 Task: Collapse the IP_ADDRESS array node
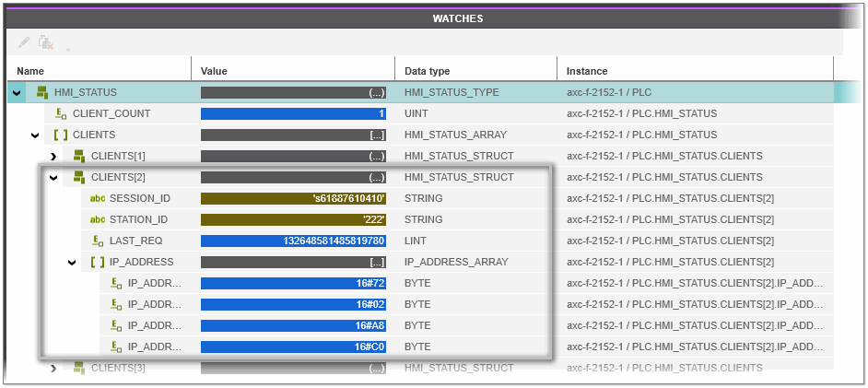point(72,262)
